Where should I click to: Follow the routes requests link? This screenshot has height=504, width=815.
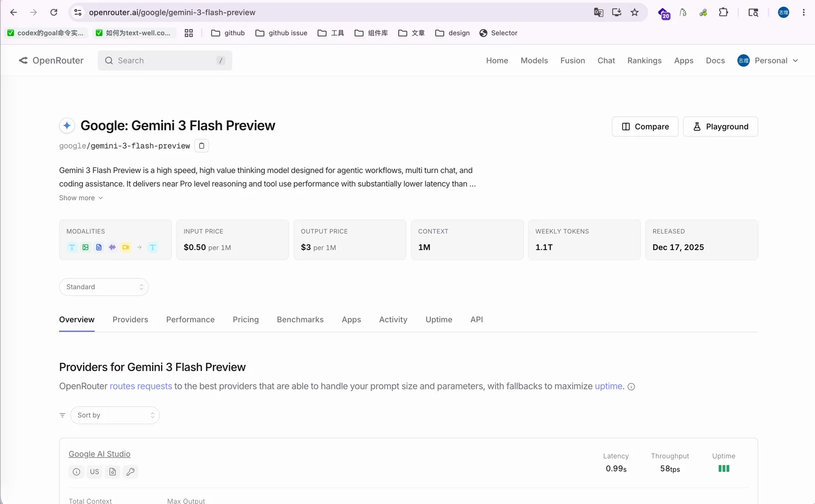point(141,386)
